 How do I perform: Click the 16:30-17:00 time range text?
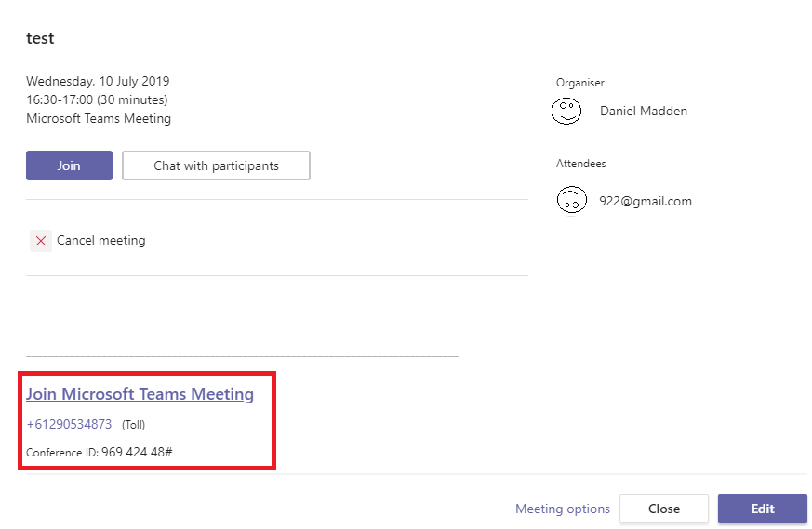[x=60, y=99]
